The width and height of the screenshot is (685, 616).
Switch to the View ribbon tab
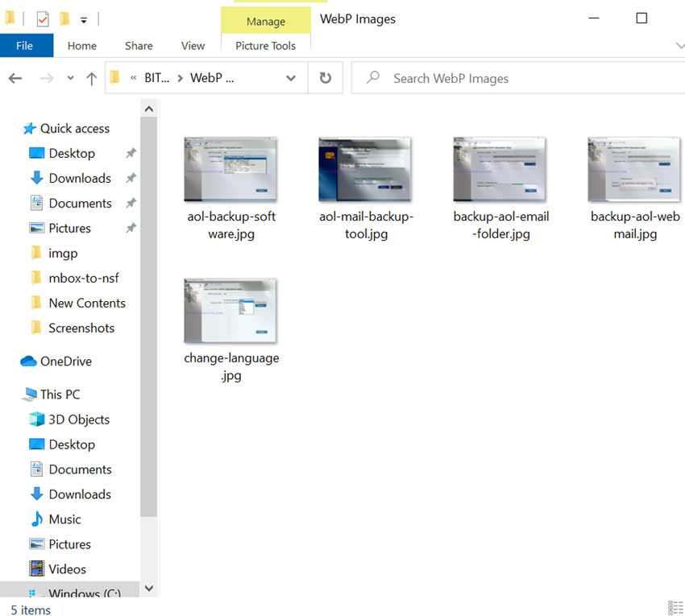click(x=193, y=45)
